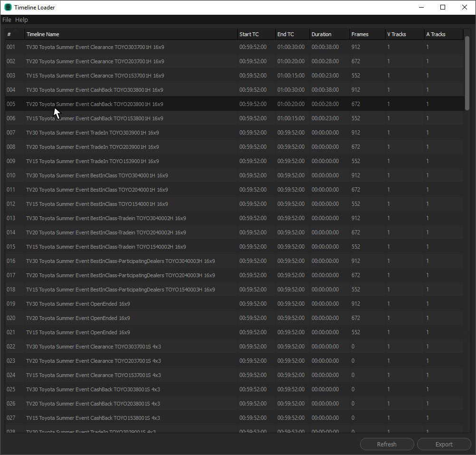Minimize the Timeline Loader window

421,7
